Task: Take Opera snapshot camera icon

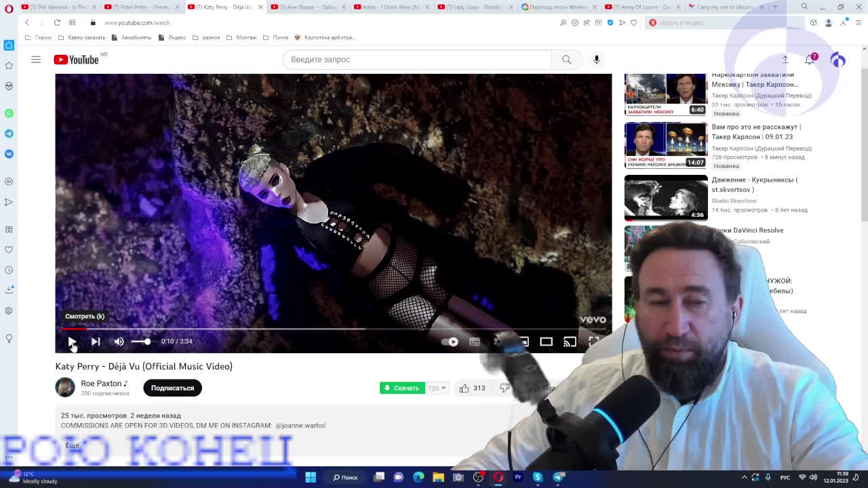Action: tap(598, 23)
